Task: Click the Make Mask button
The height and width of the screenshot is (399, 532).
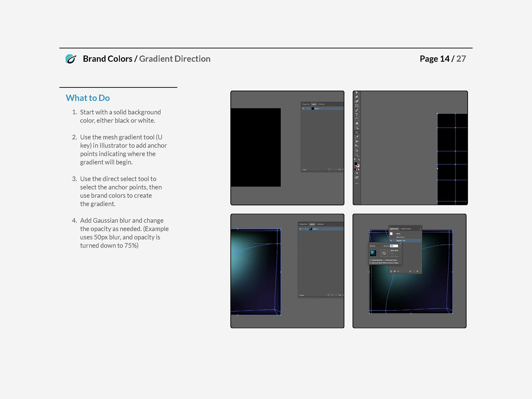Action: [394, 250]
